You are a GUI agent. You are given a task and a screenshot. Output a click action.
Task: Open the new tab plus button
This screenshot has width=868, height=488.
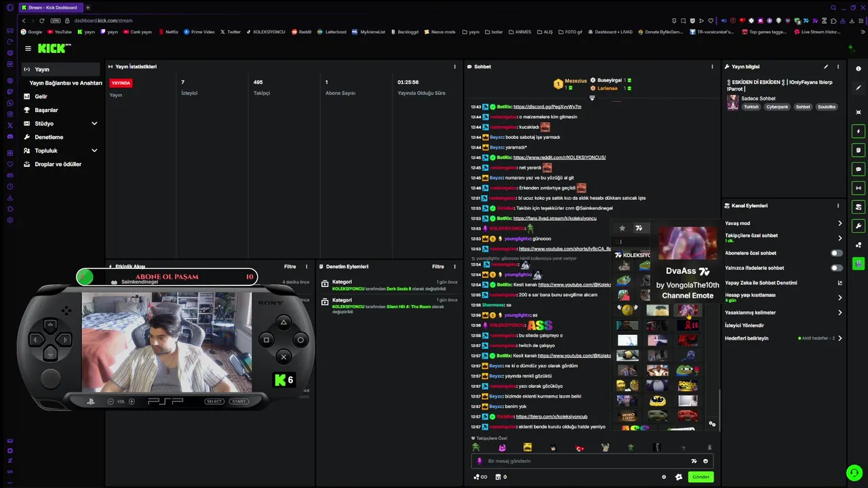pos(87,7)
